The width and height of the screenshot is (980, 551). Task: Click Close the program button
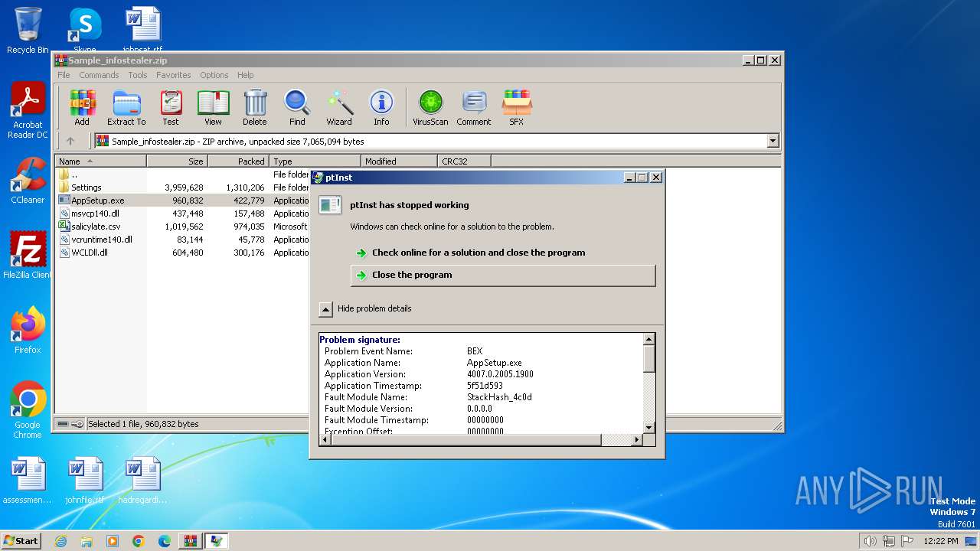(x=503, y=275)
